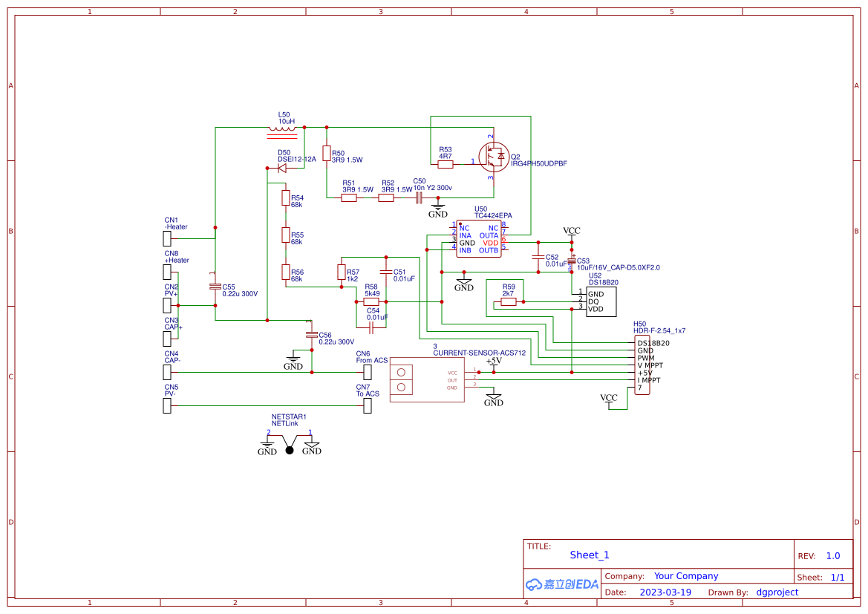Click the date '2023-03-19'
Viewport: 868px width, 614px height.
coord(665,592)
